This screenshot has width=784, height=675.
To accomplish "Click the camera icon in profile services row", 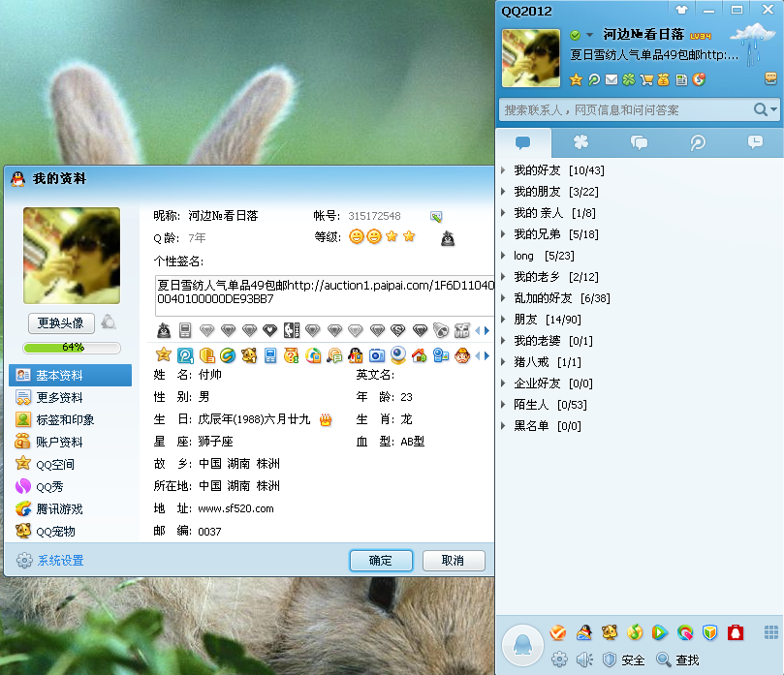I will pyautogui.click(x=377, y=355).
